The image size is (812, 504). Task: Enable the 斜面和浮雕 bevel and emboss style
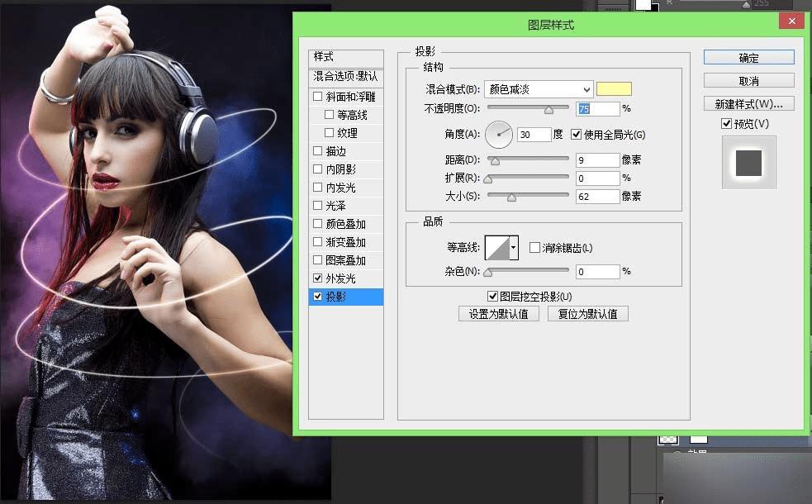(317, 96)
